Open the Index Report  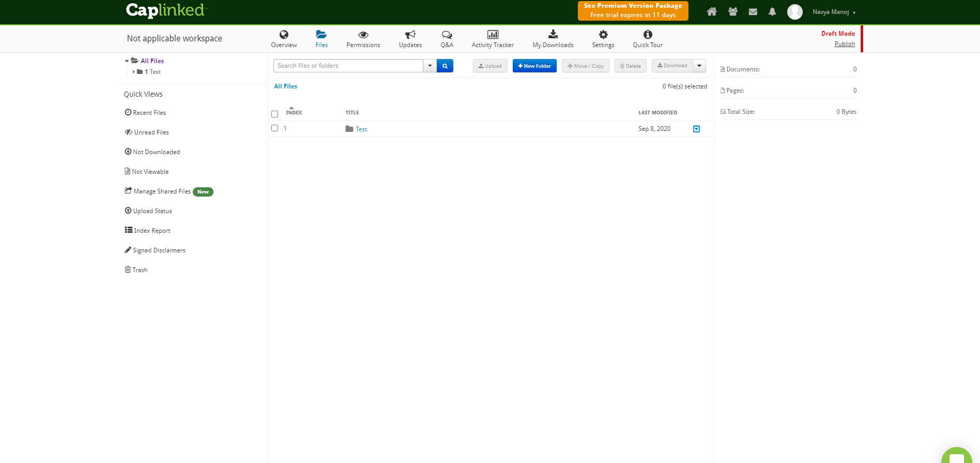147,230
